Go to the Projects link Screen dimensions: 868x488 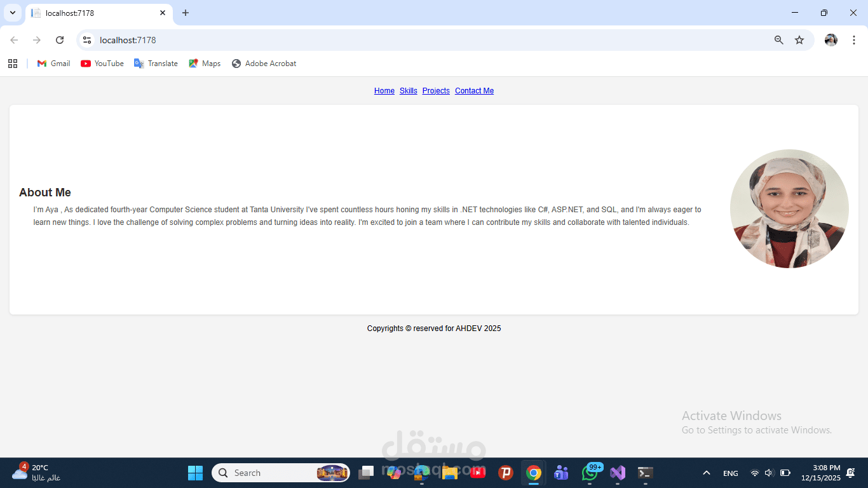[x=436, y=91]
